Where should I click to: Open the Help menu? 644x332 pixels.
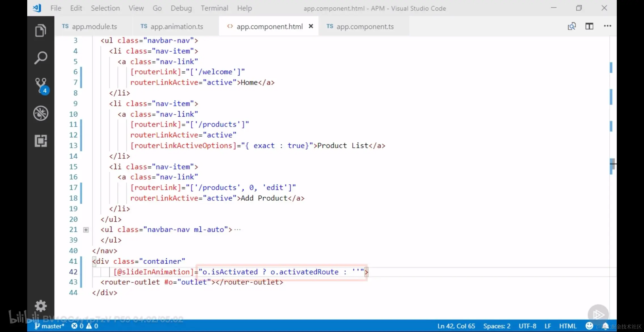coord(244,8)
